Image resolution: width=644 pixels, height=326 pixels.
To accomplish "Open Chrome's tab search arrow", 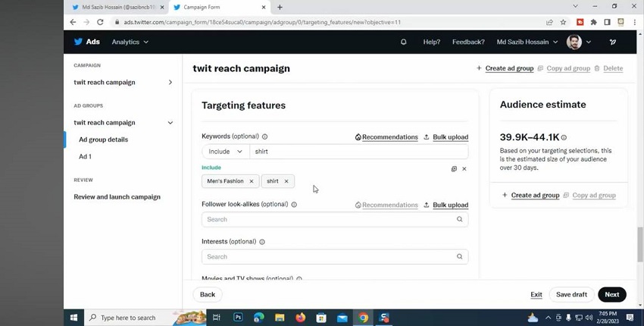I will (575, 7).
